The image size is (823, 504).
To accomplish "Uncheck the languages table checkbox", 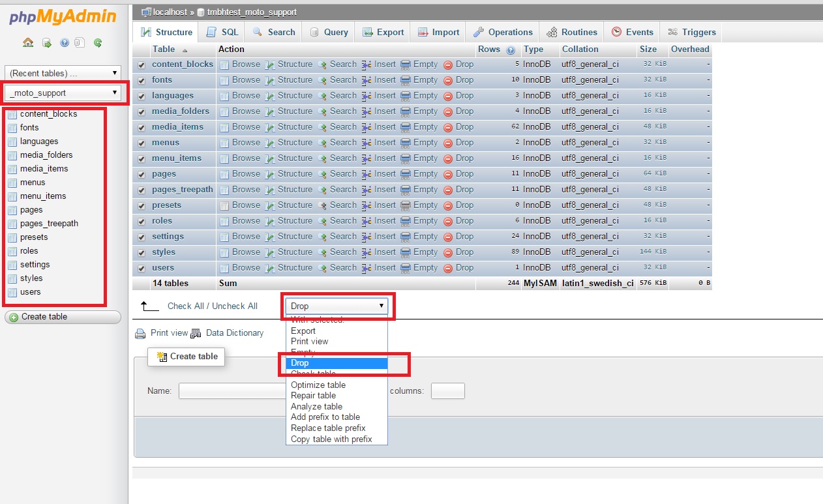I will click(142, 96).
